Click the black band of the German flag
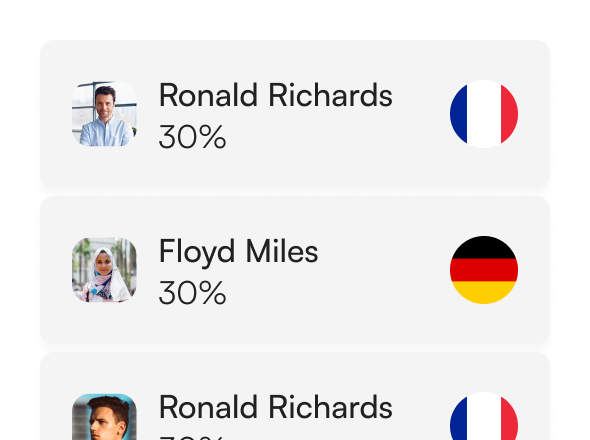This screenshot has height=440, width=590. point(484,248)
